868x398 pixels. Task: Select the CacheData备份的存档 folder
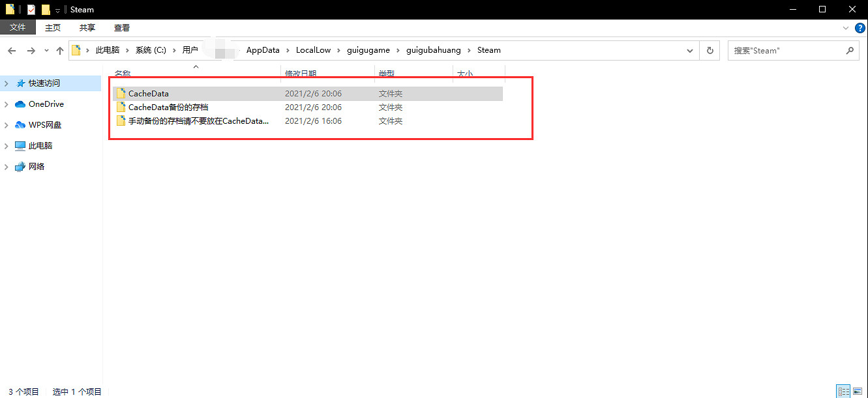168,107
